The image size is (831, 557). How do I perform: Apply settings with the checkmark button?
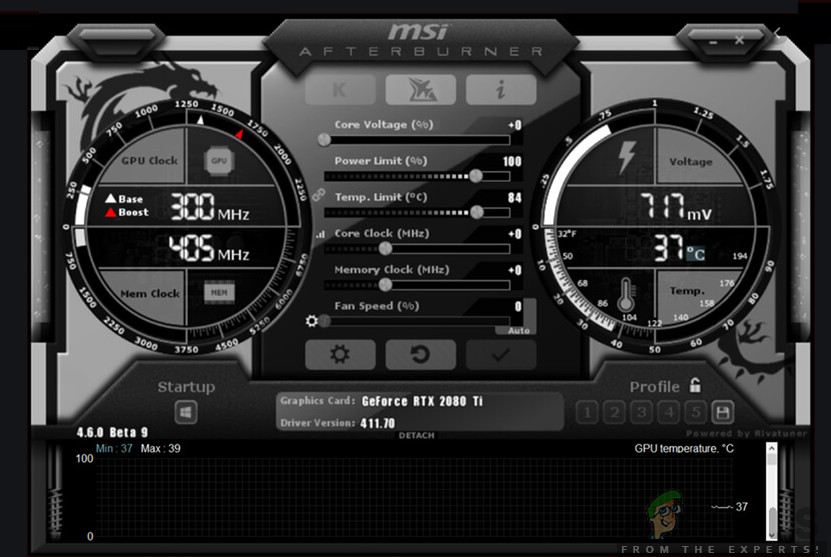coord(501,354)
